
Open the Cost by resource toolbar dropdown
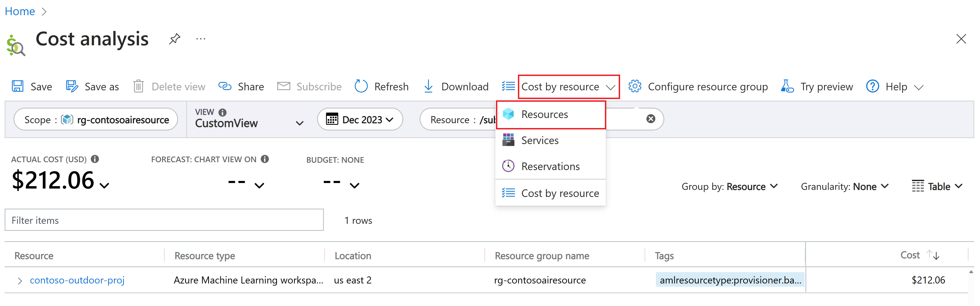click(569, 87)
